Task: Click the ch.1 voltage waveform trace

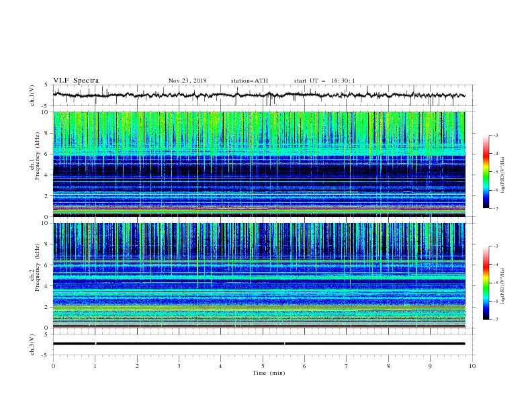Action: pyautogui.click(x=259, y=95)
